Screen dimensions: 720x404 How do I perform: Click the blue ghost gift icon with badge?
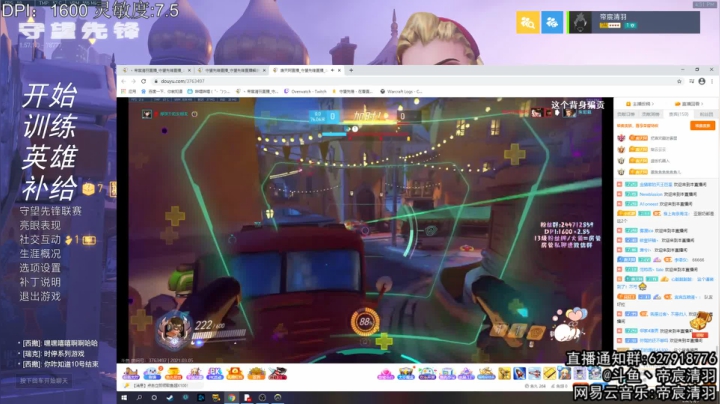[x=152, y=374]
